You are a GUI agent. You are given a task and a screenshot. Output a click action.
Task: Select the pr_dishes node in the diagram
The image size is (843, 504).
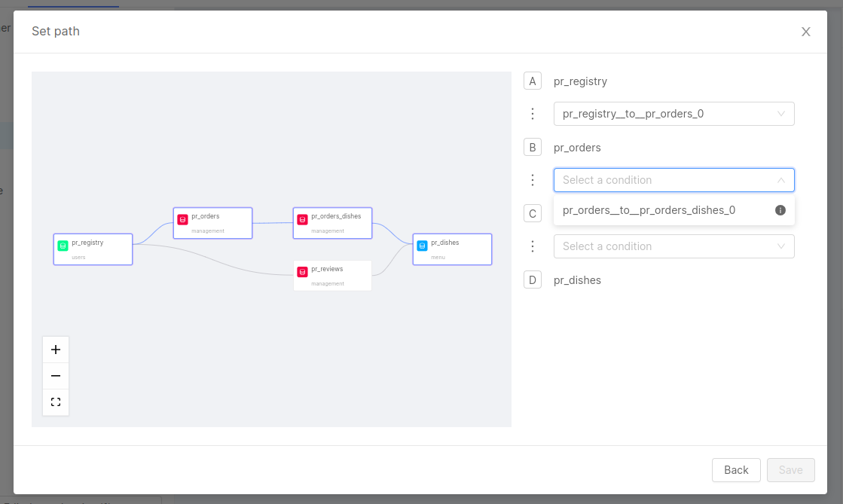point(452,249)
